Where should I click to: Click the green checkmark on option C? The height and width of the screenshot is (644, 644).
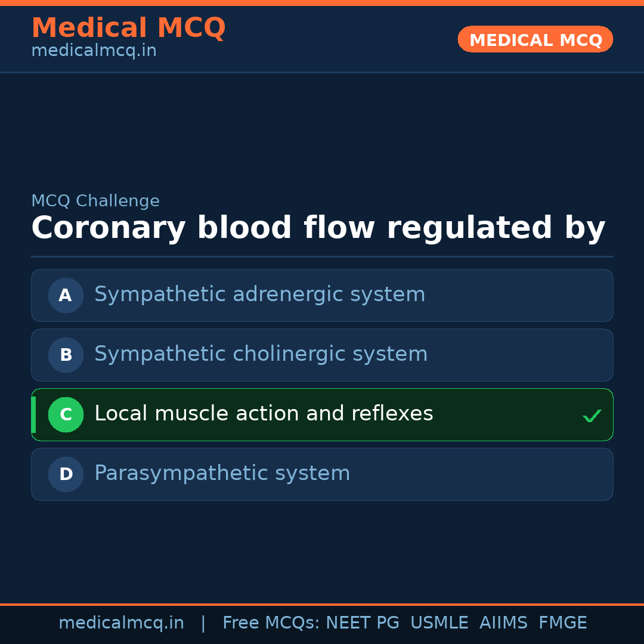(592, 416)
